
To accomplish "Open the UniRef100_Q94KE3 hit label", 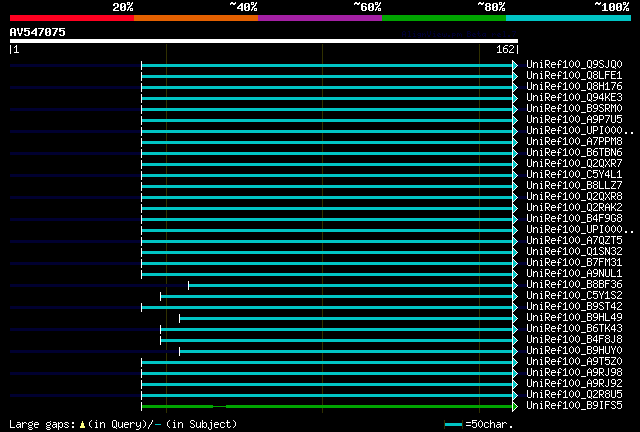I will tap(574, 98).
